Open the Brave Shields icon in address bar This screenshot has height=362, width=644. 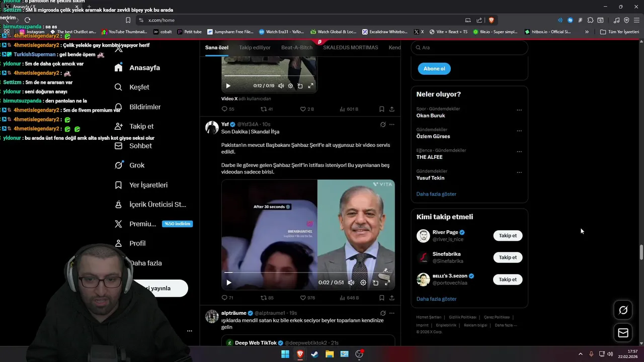(491, 20)
